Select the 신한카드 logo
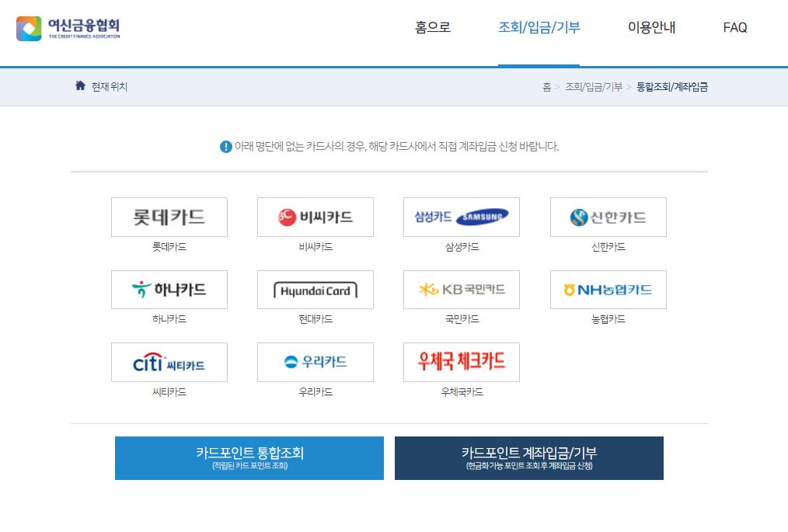 pos(608,217)
